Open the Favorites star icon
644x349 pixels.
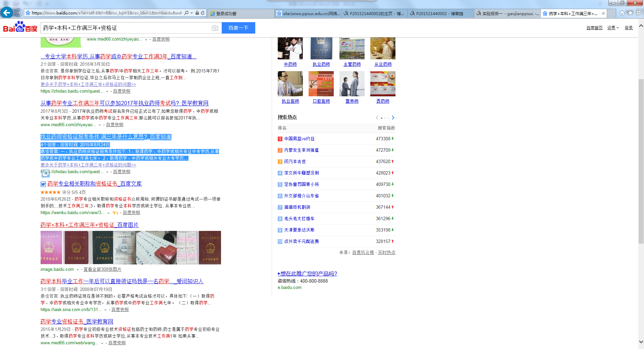[630, 13]
